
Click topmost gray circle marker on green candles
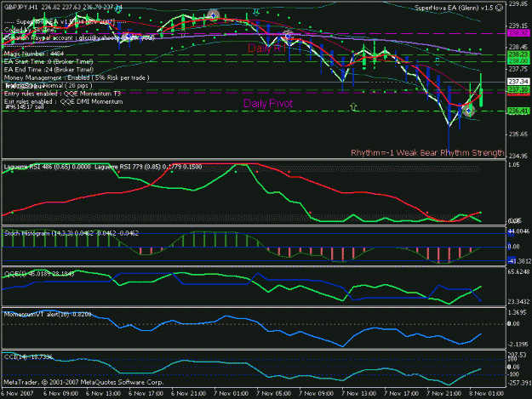point(213,15)
